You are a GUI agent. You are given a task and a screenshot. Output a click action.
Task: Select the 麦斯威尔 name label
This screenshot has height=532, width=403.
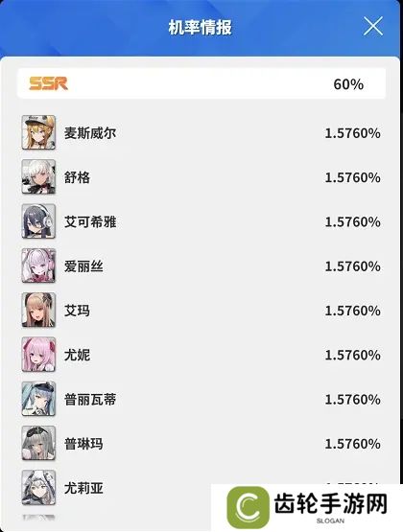click(90, 132)
